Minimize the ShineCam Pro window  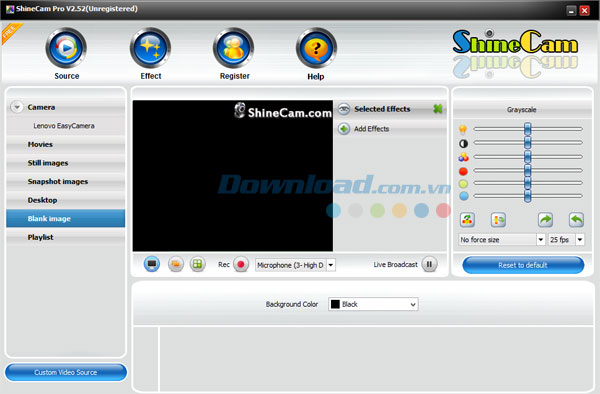click(571, 11)
